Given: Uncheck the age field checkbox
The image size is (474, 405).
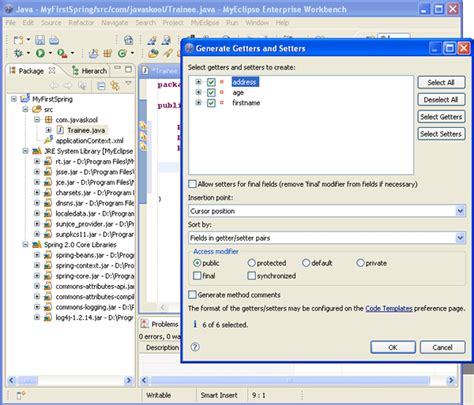Looking at the screenshot, I should pyautogui.click(x=211, y=92).
